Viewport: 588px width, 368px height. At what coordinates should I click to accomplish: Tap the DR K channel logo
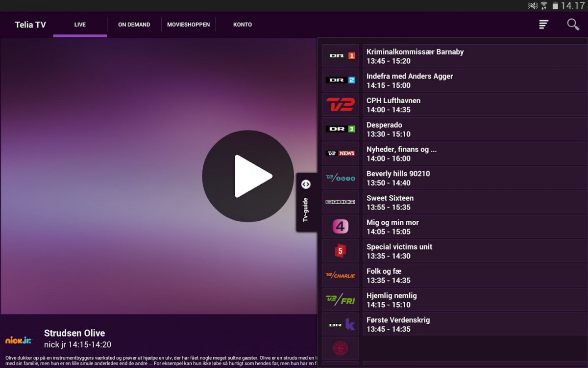tap(341, 324)
